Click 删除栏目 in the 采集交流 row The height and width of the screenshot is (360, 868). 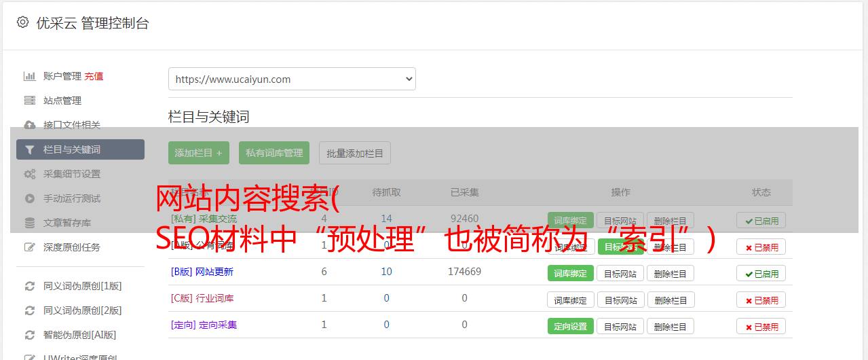coord(671,220)
